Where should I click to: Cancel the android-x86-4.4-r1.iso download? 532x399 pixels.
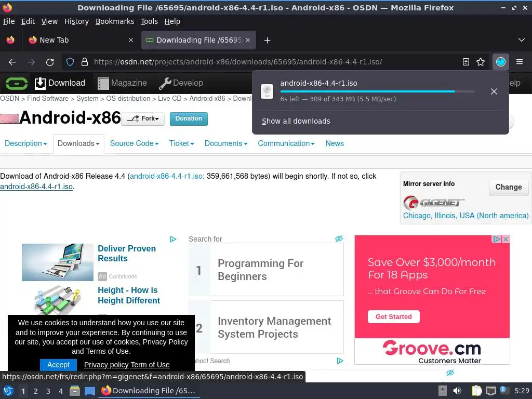pyautogui.click(x=494, y=91)
